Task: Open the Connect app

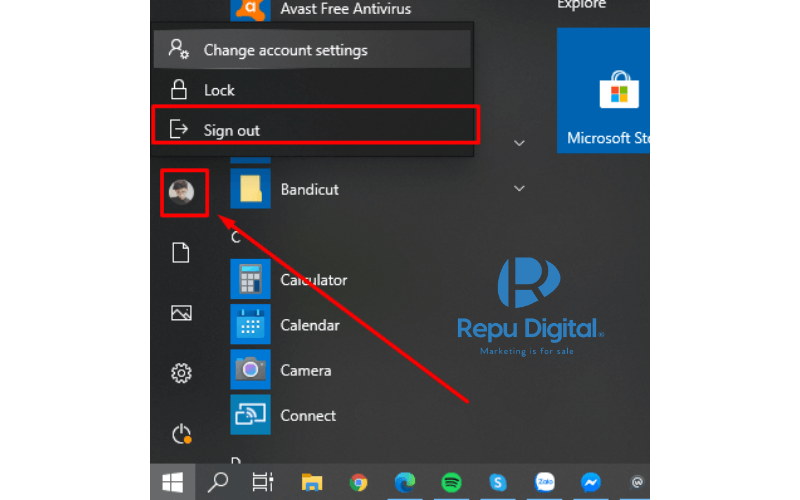Action: 283,415
